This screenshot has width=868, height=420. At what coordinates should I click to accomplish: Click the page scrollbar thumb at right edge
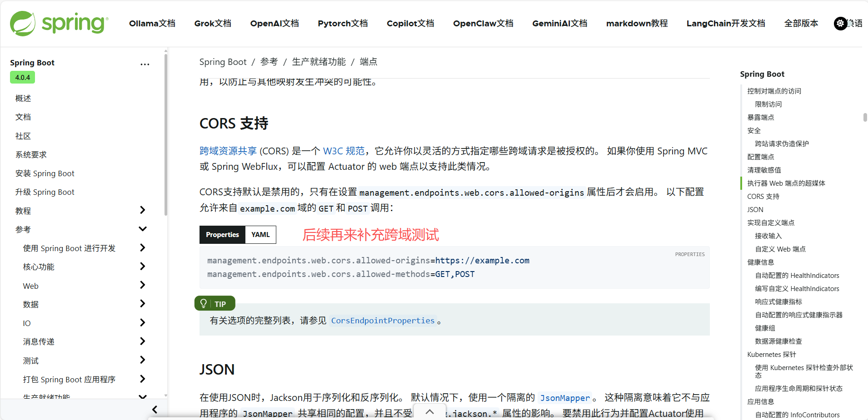tap(865, 117)
